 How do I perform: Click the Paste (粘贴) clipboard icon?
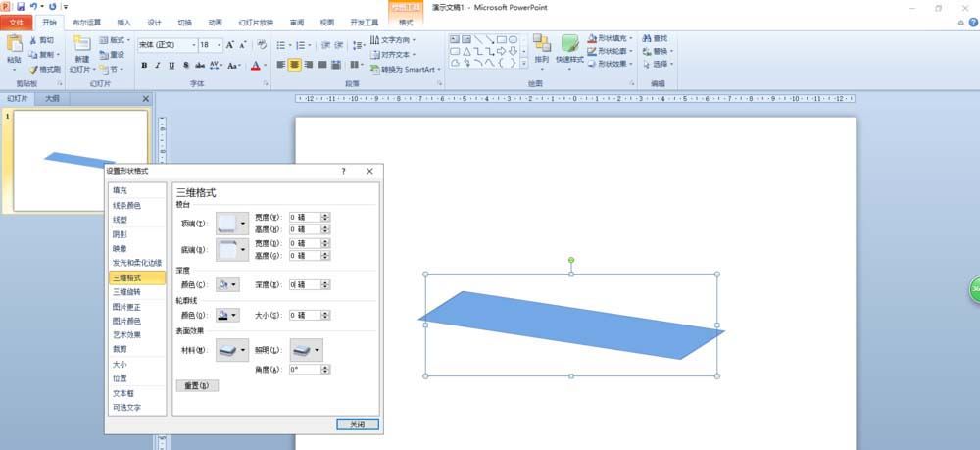click(x=14, y=44)
